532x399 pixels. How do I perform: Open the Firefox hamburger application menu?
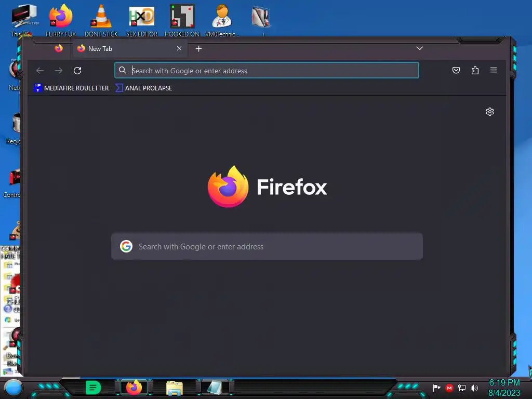click(494, 70)
